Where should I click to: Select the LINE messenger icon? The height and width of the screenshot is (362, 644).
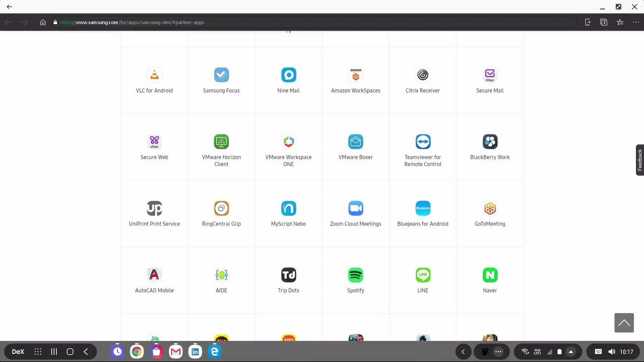(x=423, y=275)
